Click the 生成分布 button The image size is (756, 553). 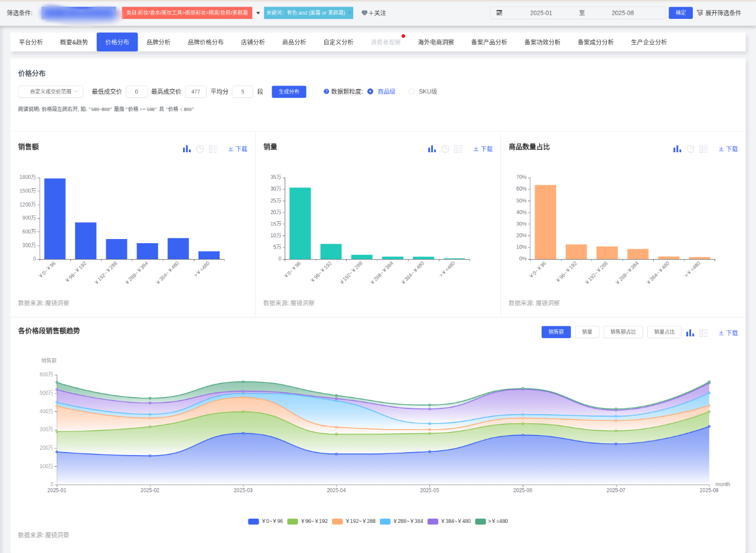pos(289,91)
